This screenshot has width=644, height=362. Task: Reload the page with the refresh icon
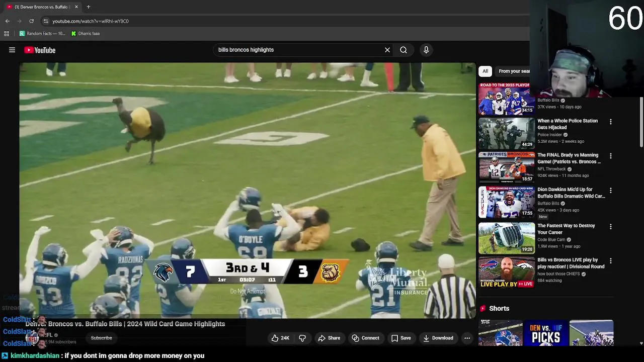pos(31,21)
